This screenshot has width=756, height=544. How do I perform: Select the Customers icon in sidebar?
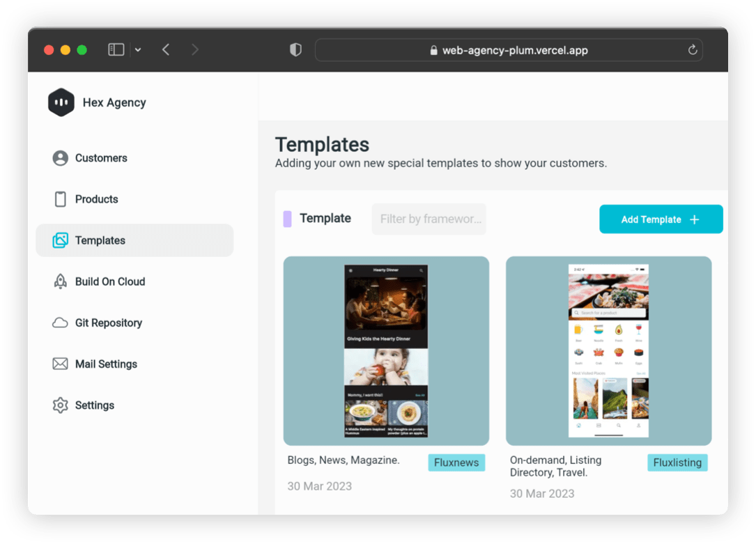(61, 158)
